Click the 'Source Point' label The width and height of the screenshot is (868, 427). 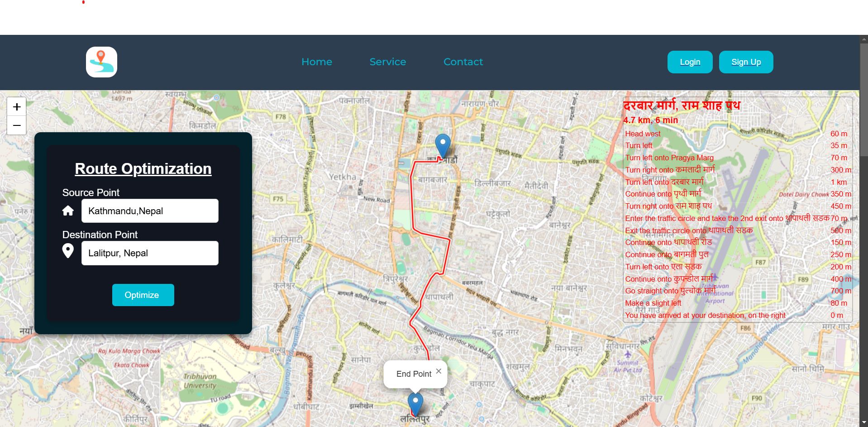(91, 192)
